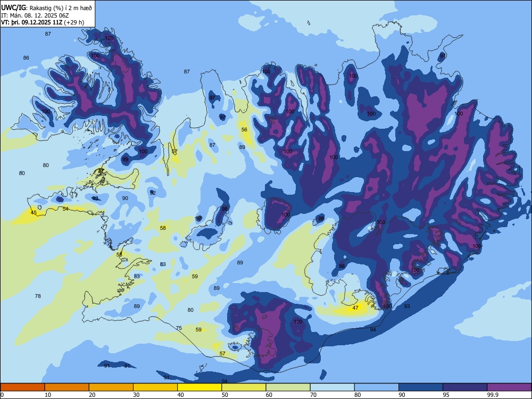Click the '60' legend scale label
This screenshot has width=532, height=399.
point(269,395)
